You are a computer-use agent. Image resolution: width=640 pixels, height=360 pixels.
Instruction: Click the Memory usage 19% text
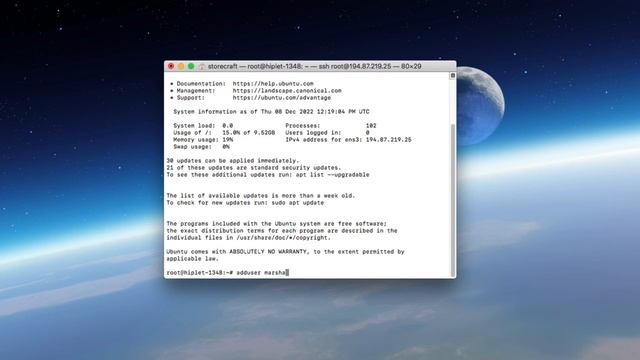pos(203,140)
